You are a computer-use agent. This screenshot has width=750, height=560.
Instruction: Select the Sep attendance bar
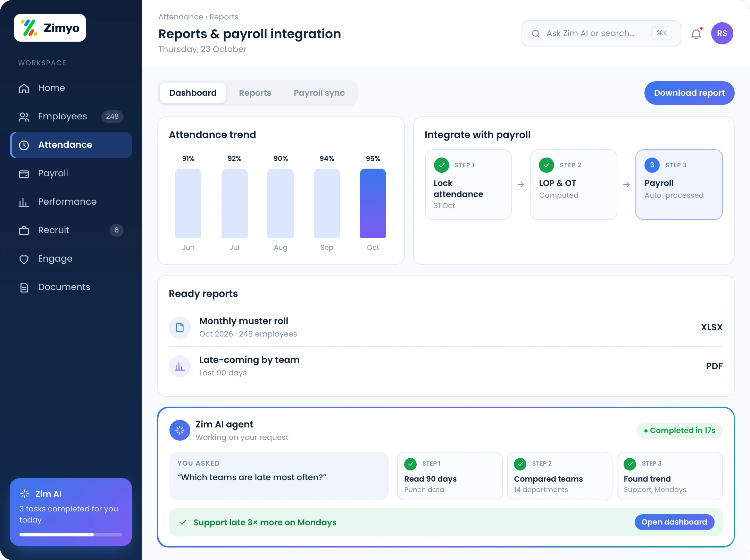pos(327,203)
